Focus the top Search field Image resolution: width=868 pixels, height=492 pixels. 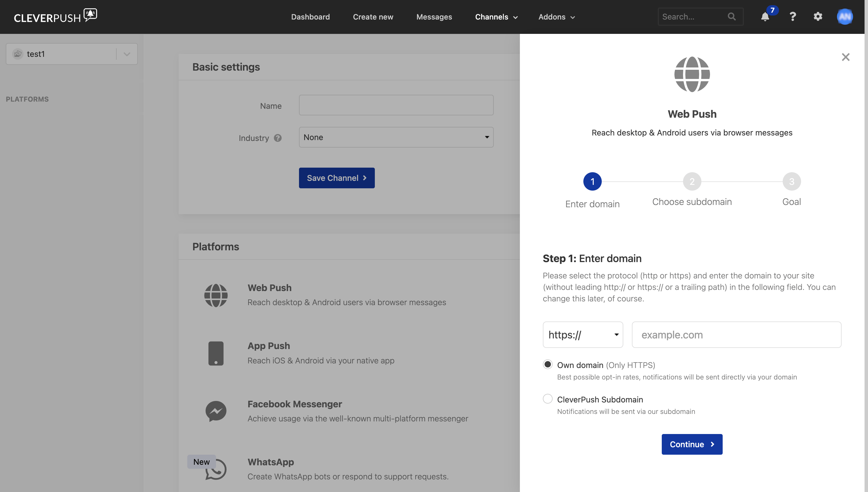tap(700, 17)
